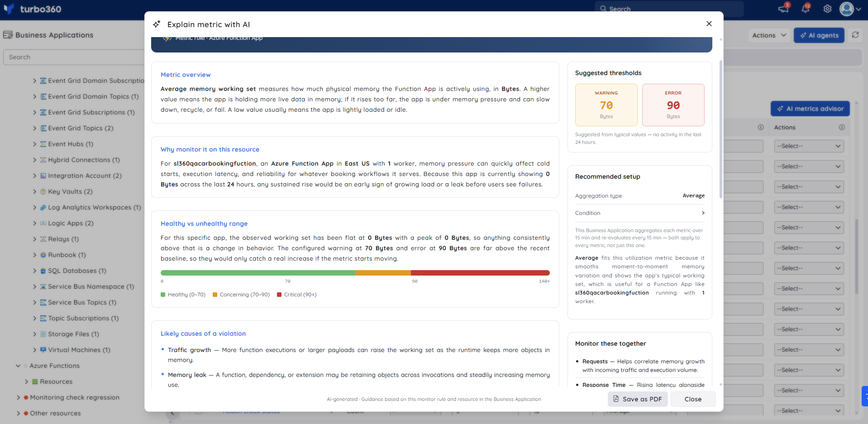
Task: Expand the Logic Apps tree node
Action: tap(35, 223)
